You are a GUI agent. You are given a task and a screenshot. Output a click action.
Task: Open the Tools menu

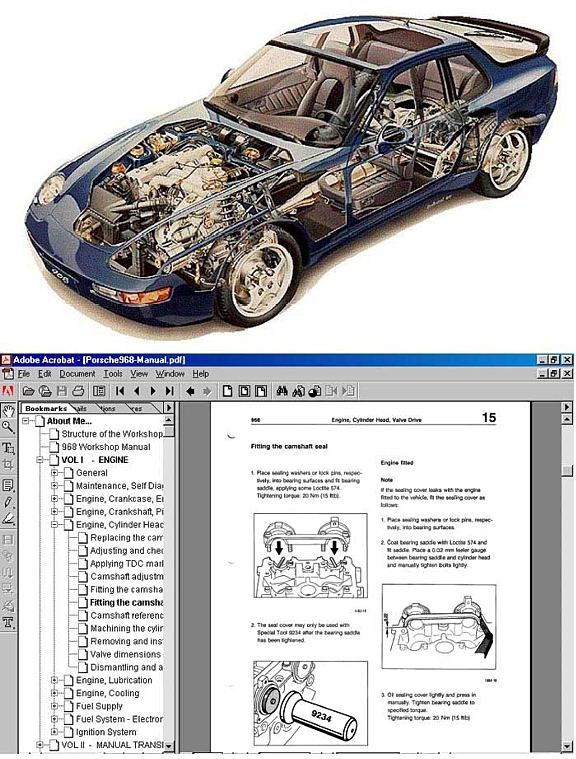113,374
